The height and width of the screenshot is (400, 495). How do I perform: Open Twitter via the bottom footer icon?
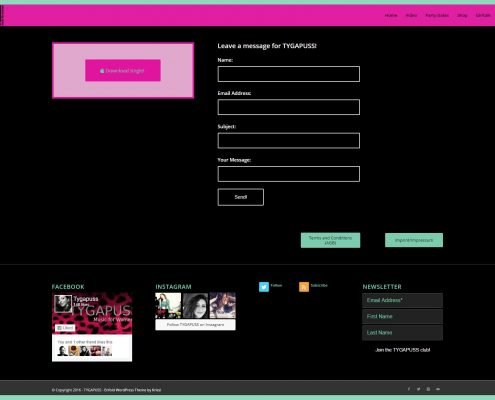pos(418,389)
